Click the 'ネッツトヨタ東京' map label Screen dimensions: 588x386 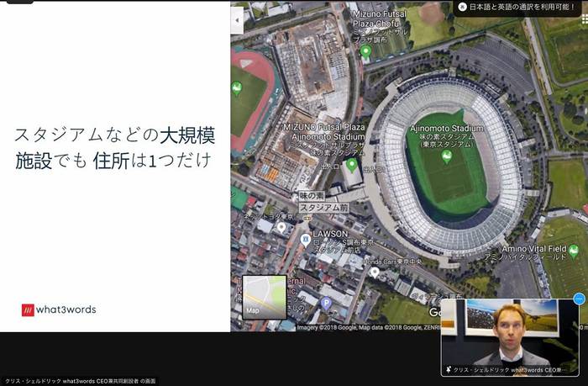coord(269,217)
